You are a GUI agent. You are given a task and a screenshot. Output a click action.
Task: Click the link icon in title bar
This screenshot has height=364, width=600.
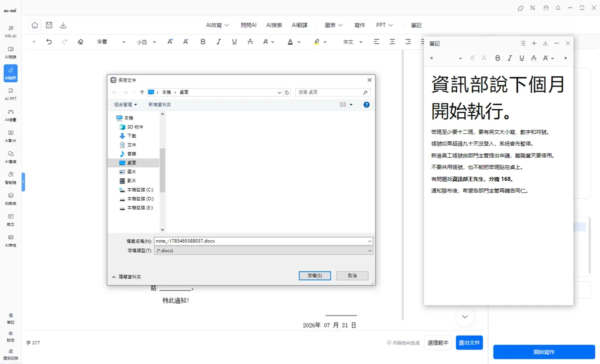pyautogui.click(x=520, y=8)
